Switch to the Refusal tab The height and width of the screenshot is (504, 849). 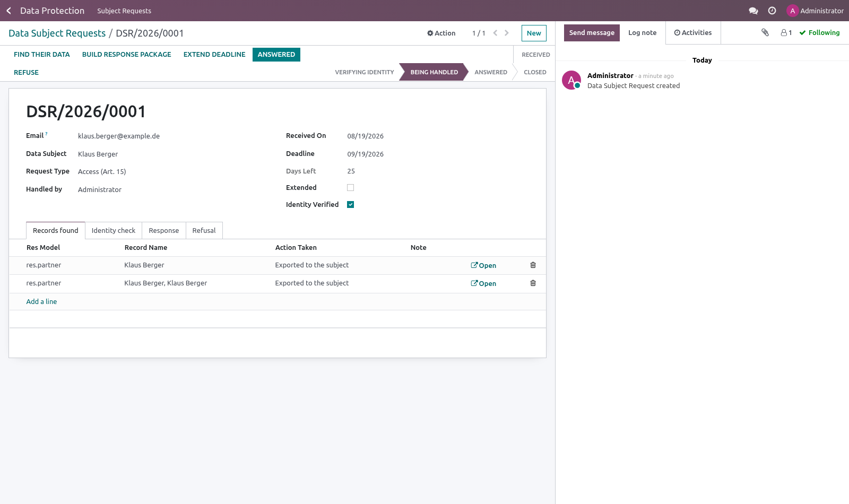(x=204, y=231)
